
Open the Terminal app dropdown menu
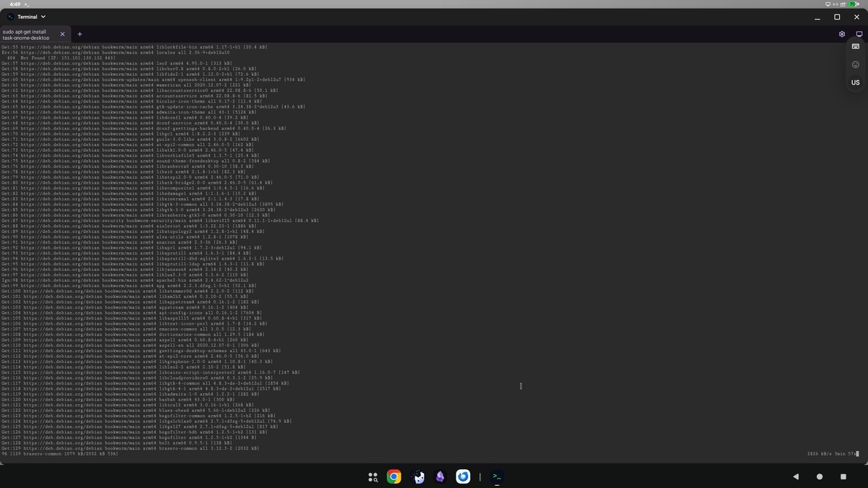(43, 17)
